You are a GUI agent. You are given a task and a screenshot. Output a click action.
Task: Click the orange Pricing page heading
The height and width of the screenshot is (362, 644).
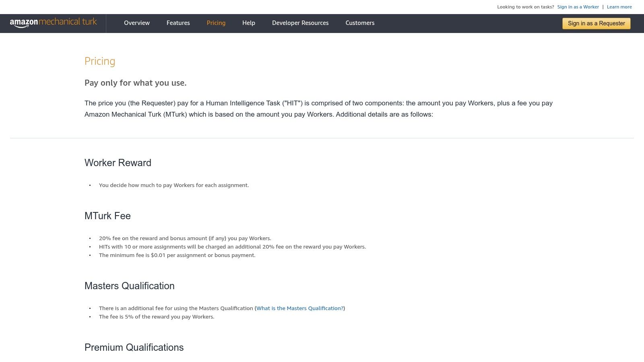[x=100, y=61]
